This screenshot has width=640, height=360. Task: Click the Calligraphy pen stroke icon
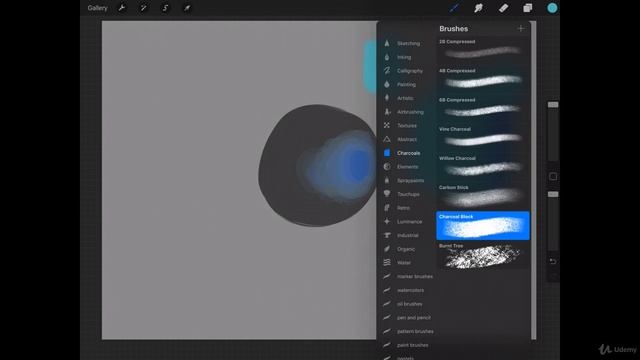tap(387, 71)
